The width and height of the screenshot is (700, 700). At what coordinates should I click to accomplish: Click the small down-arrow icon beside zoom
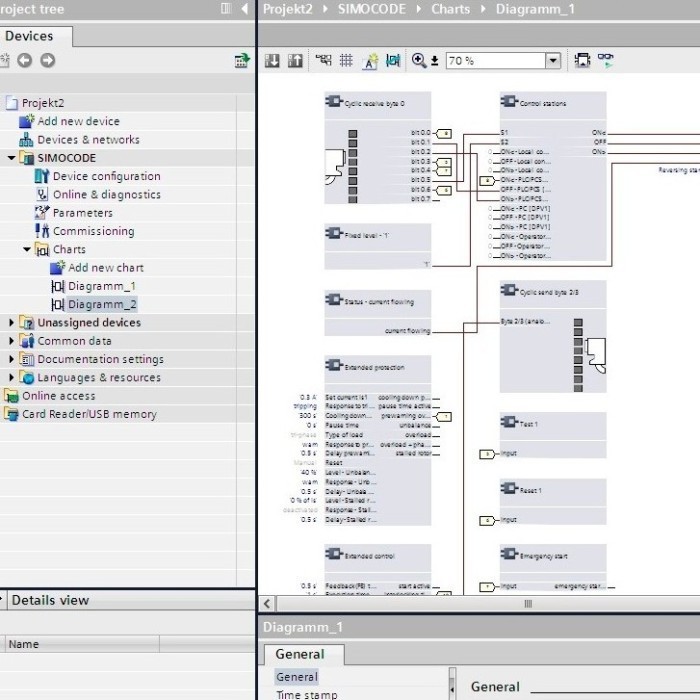point(434,60)
